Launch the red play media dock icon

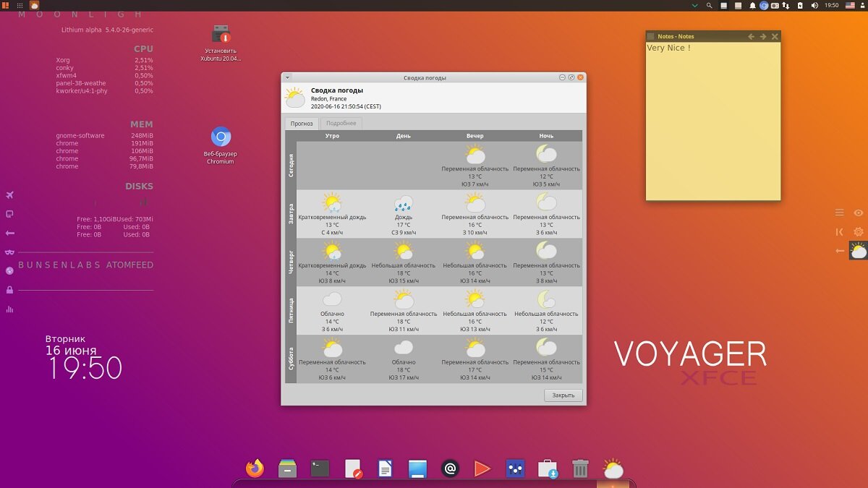click(482, 468)
